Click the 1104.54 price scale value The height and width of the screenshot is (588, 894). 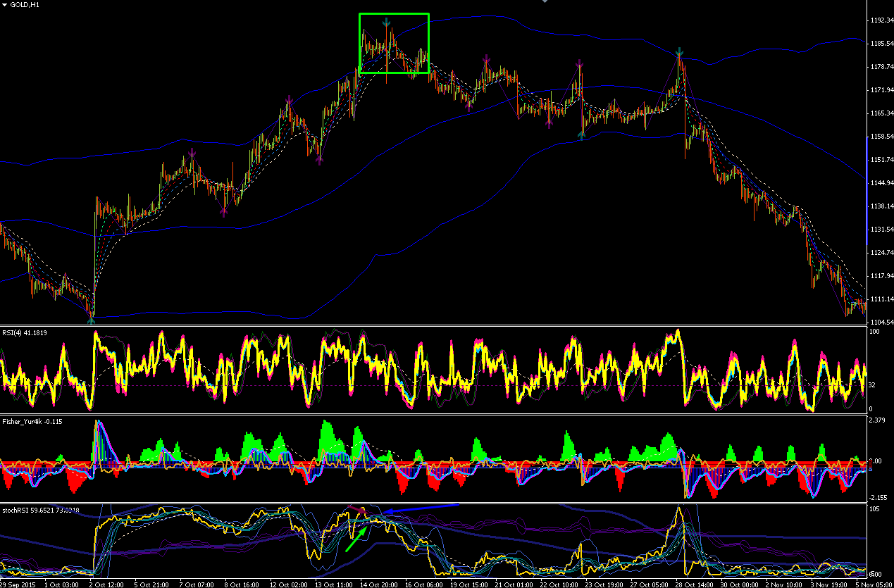pyautogui.click(x=881, y=322)
